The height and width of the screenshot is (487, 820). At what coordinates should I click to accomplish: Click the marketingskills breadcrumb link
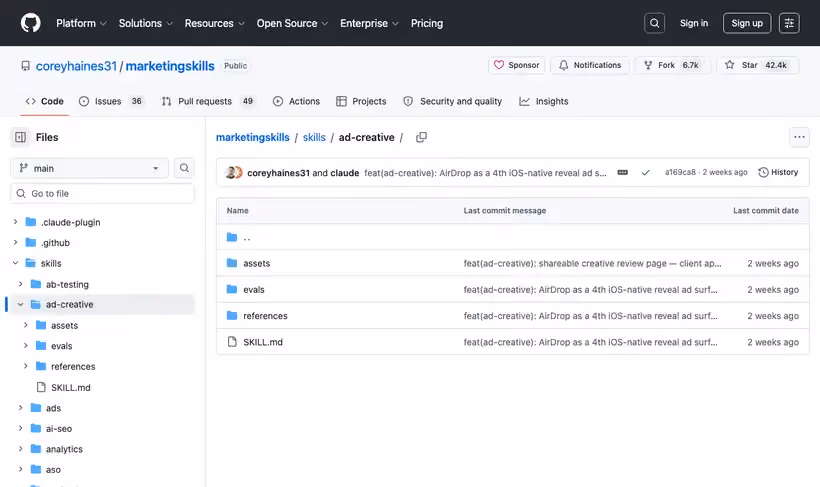[x=253, y=137]
